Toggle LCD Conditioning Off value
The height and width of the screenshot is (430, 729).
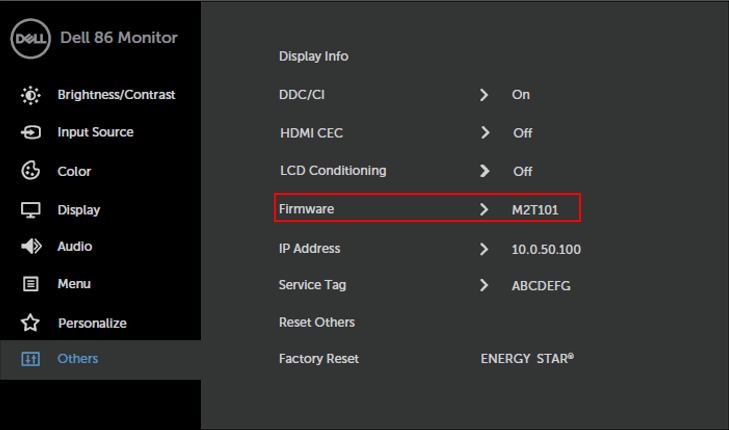523,172
